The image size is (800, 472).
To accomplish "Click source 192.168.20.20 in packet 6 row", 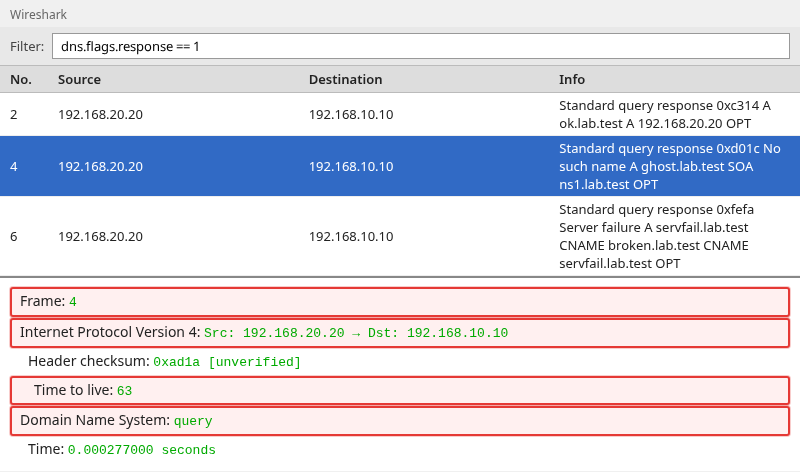I will (101, 236).
